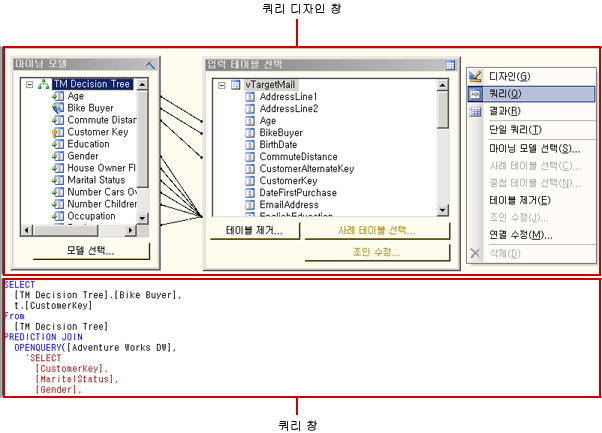602x433 pixels.
Task: Select Gender in the mining model tree
Action: 83,156
